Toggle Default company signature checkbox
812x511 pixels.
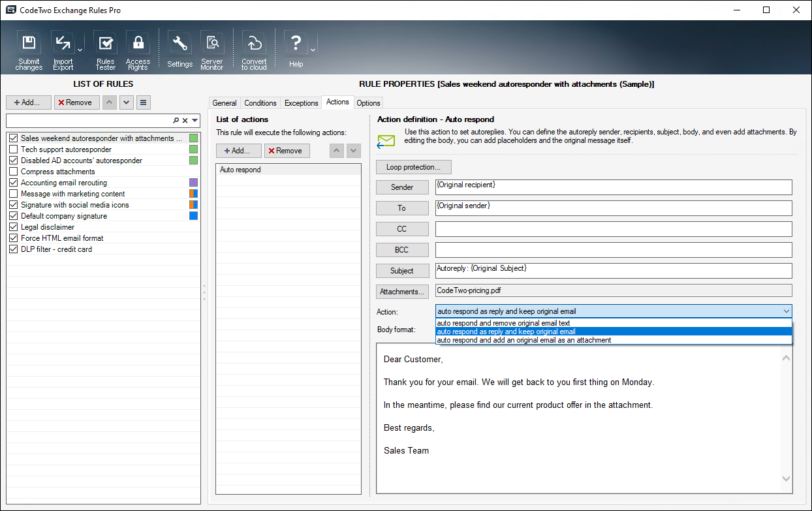click(13, 216)
